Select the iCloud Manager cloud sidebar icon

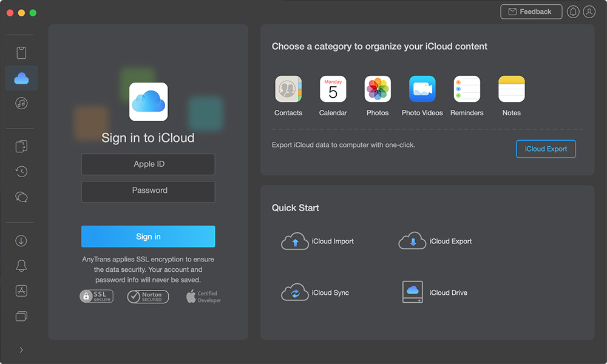21,78
